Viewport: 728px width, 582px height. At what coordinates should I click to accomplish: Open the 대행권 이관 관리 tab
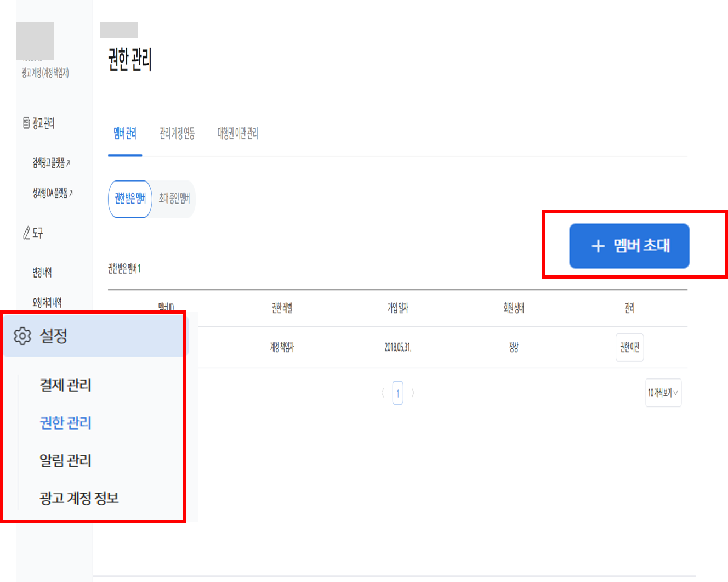(237, 133)
